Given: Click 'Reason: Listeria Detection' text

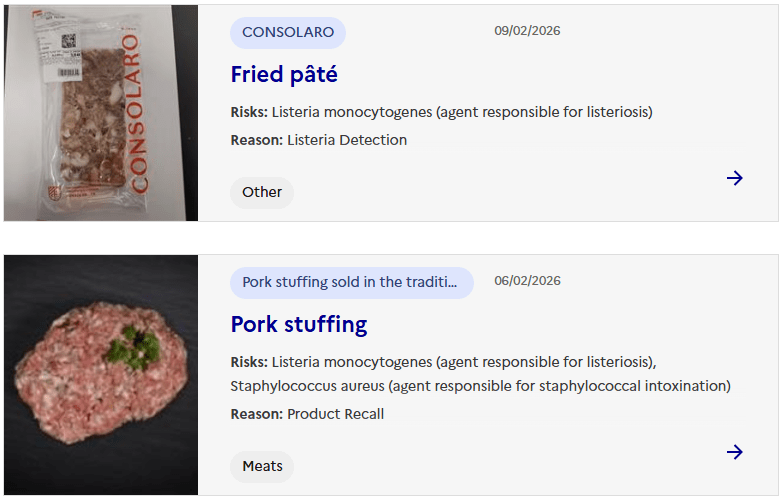Looking at the screenshot, I should [319, 140].
